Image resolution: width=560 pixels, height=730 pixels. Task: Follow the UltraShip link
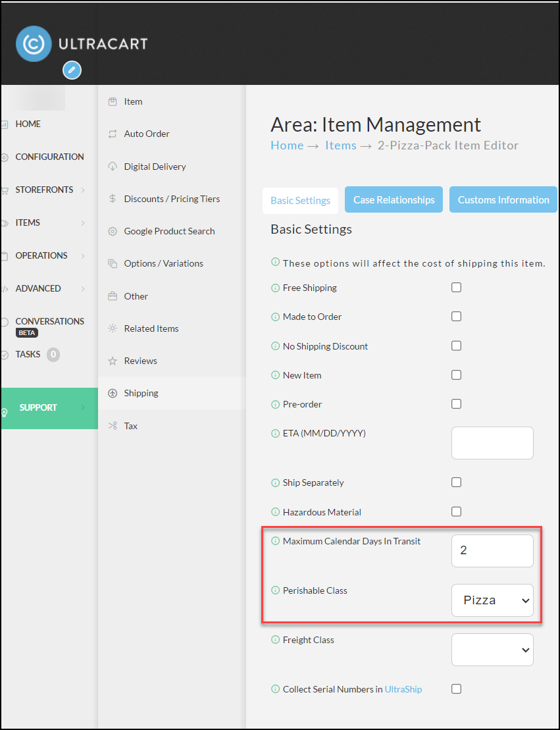(403, 689)
